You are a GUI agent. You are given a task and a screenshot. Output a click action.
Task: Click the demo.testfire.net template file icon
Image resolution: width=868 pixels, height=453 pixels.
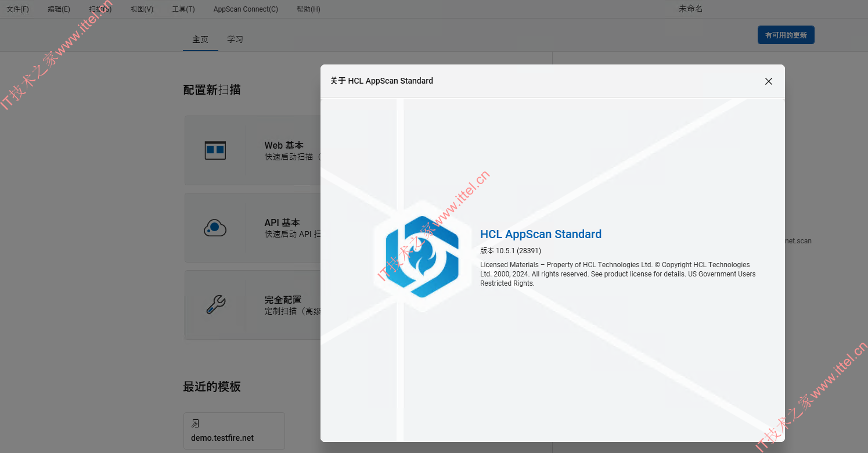tap(195, 423)
